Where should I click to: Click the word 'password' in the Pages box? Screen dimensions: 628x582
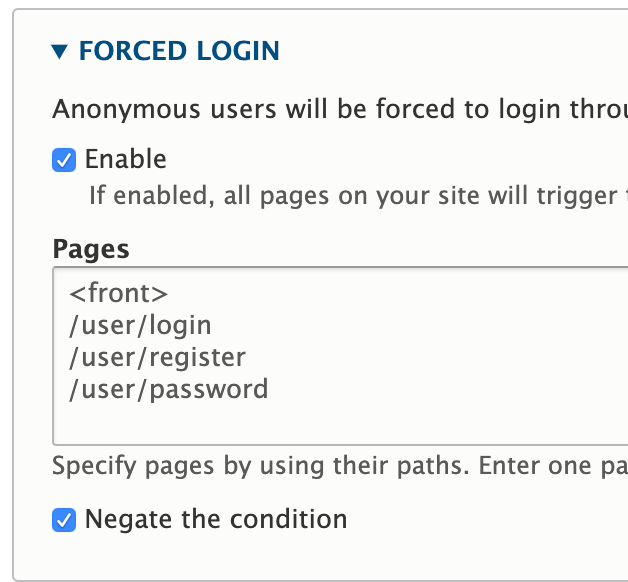point(209,389)
